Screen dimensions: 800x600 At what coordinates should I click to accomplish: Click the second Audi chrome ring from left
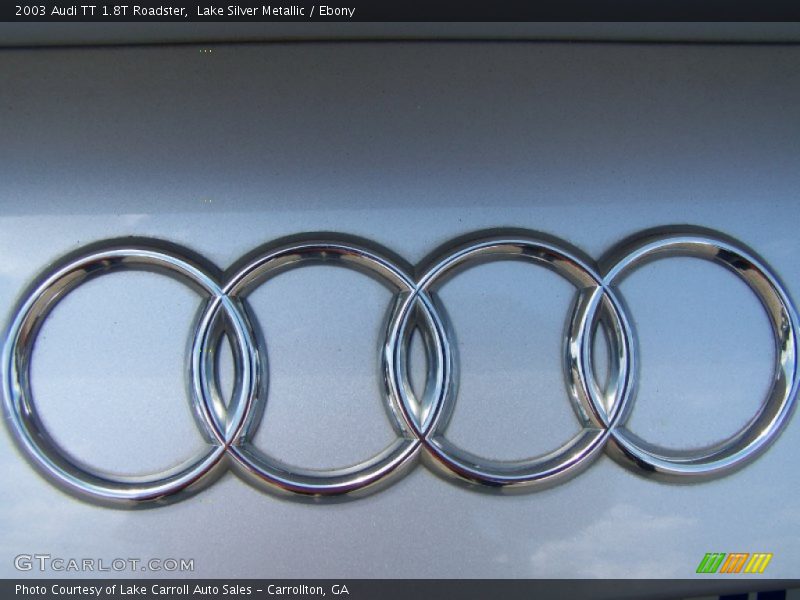(x=320, y=248)
